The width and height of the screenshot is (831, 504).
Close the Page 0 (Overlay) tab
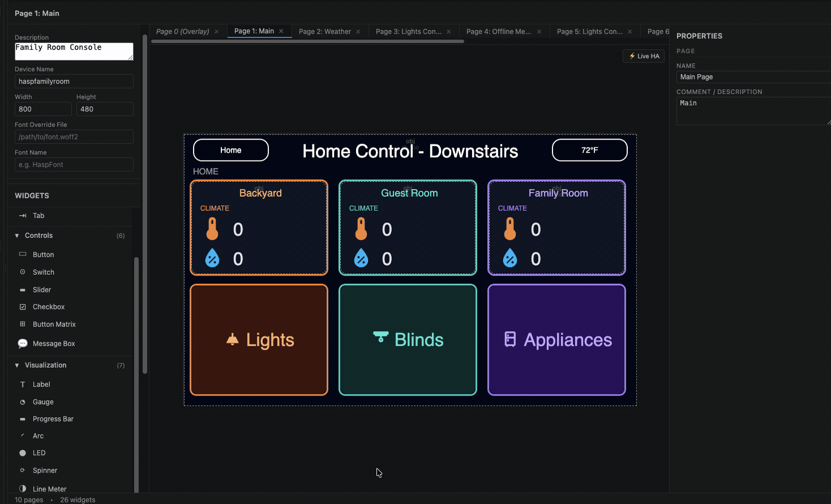[x=216, y=32]
